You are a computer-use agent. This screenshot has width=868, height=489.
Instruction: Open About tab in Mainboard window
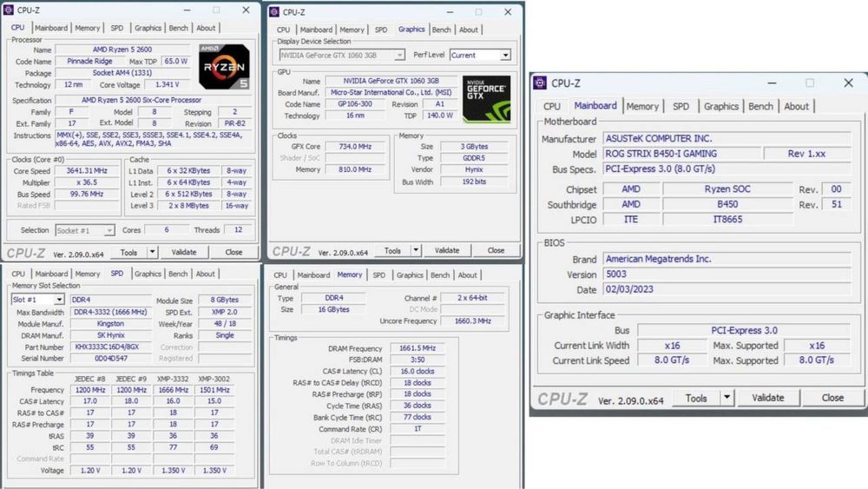pos(796,106)
